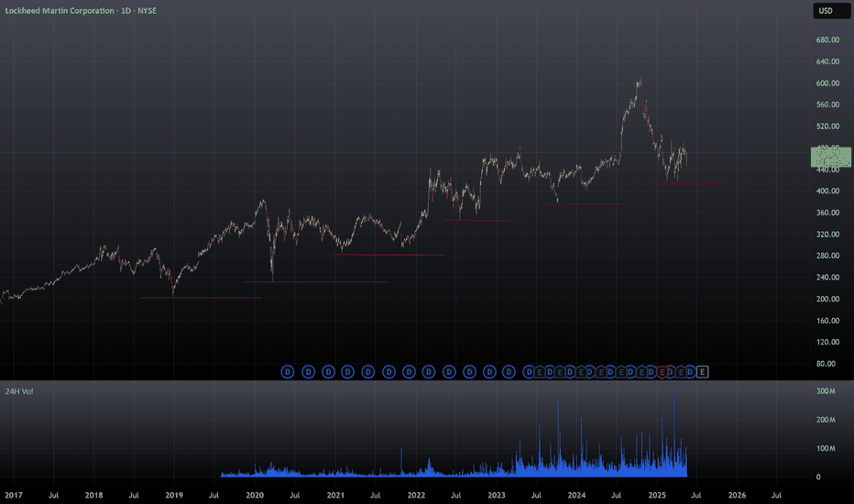
Task: Click the 200.00 price axis label
Action: [827, 299]
